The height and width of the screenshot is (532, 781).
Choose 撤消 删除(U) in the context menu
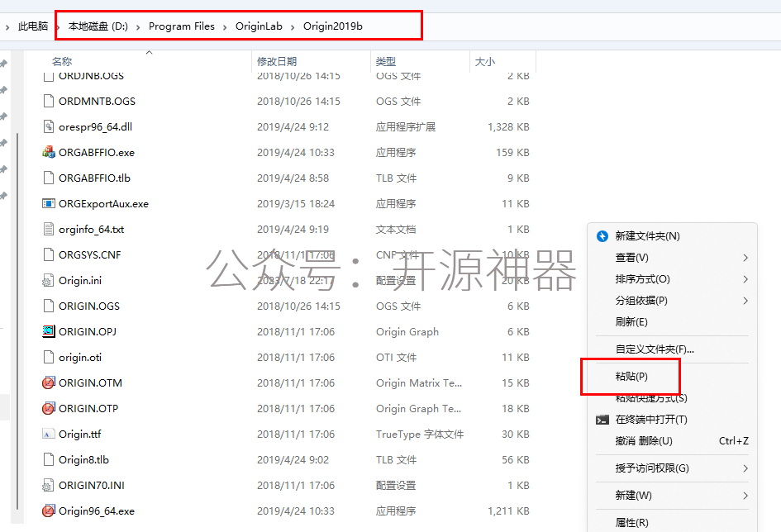click(644, 440)
